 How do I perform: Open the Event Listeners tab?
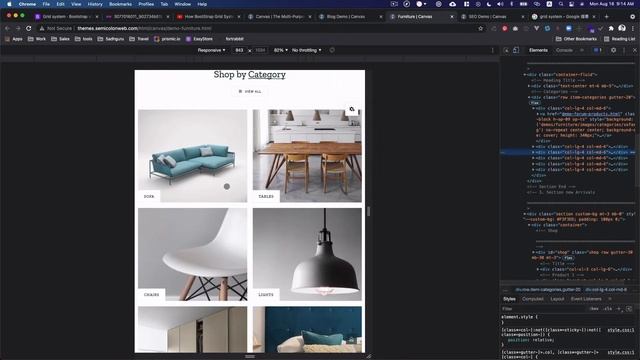click(586, 299)
